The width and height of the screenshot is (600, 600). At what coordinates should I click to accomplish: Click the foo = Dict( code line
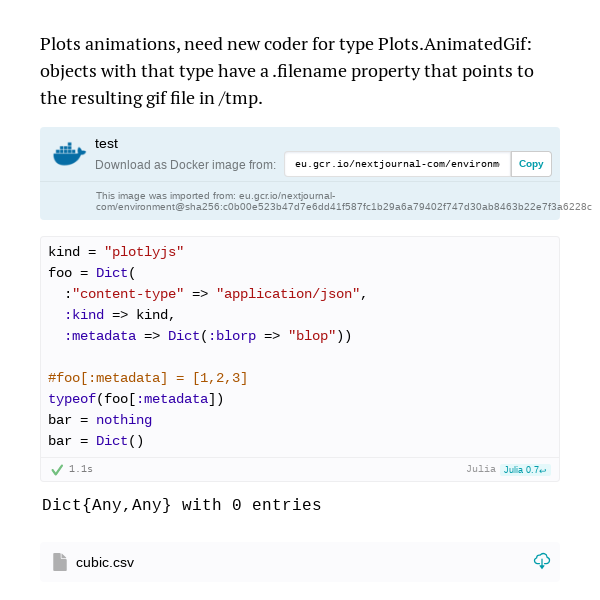pos(92,273)
